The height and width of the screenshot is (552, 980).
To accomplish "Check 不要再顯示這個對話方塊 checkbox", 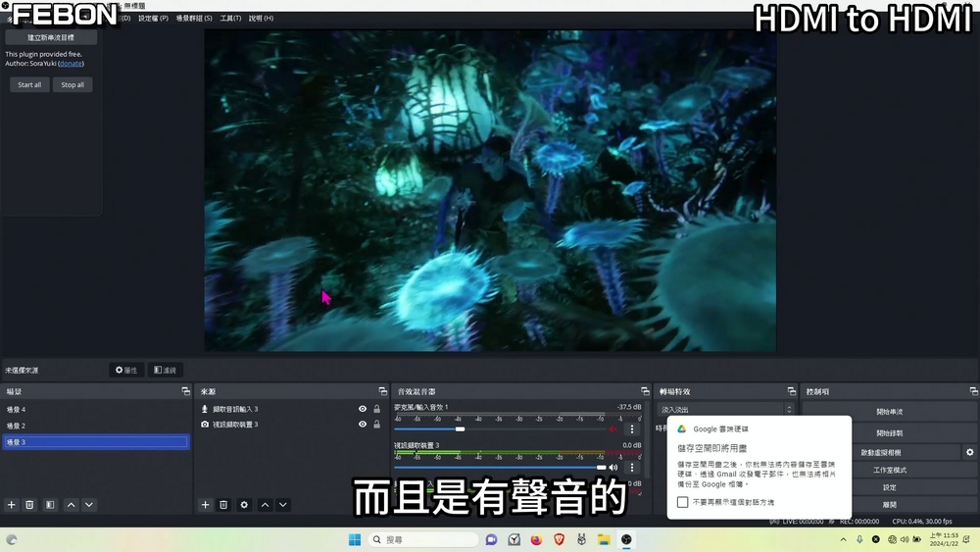I will [682, 502].
